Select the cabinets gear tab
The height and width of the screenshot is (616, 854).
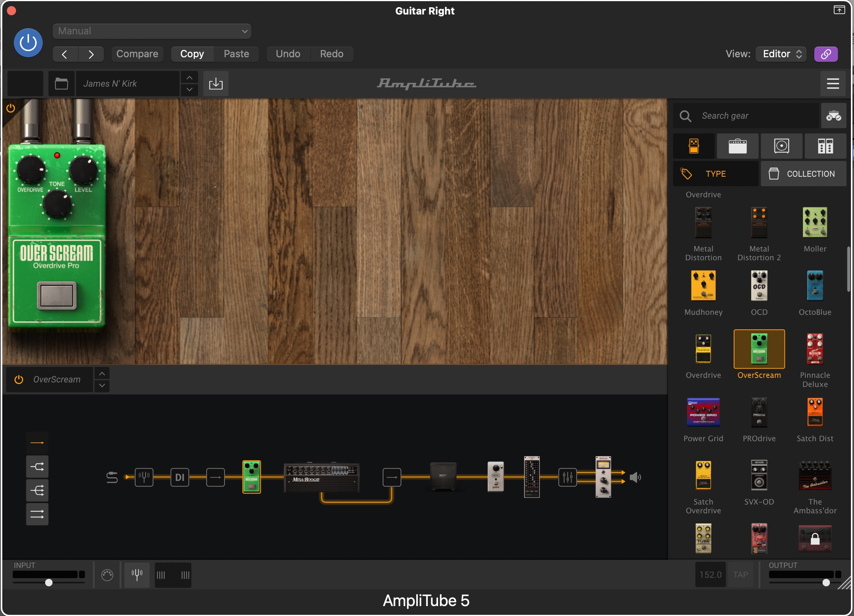point(781,146)
